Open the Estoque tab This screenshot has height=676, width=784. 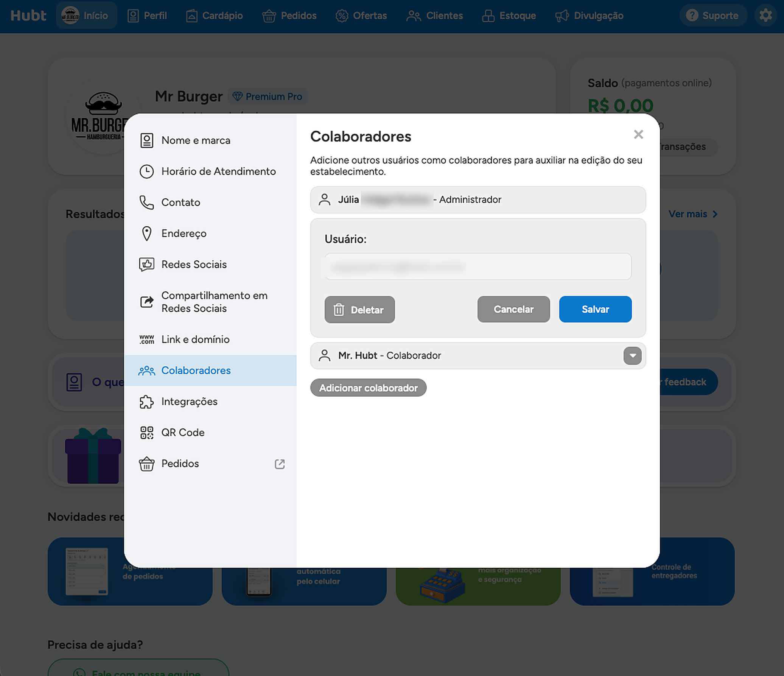tap(509, 16)
